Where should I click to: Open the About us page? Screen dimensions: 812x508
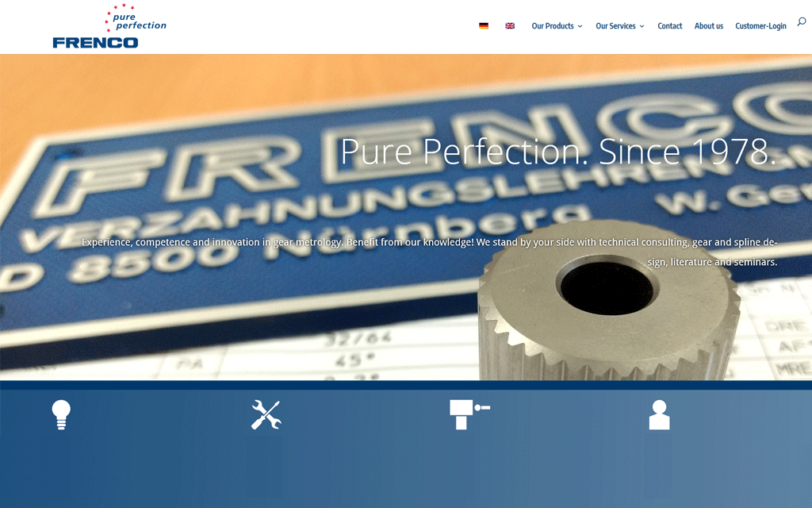coord(708,26)
